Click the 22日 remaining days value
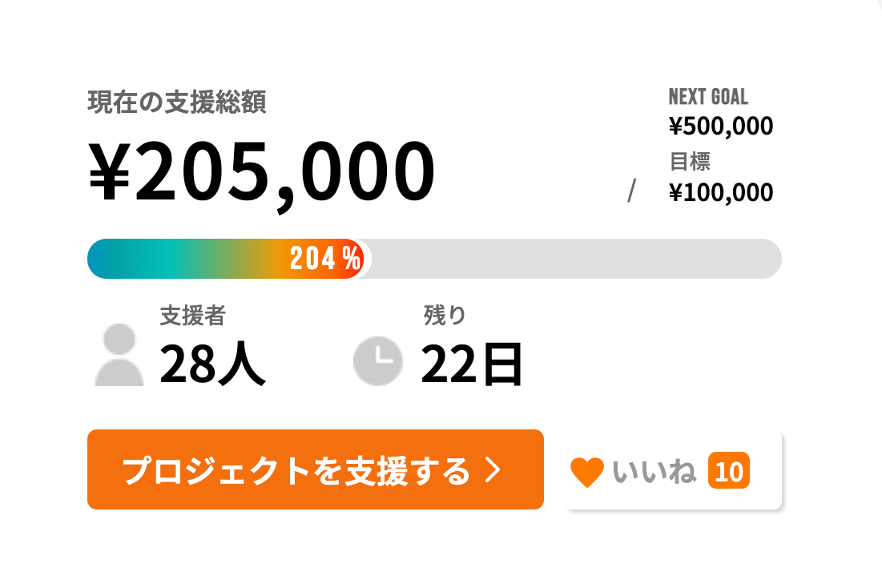The image size is (882, 588). (x=471, y=364)
